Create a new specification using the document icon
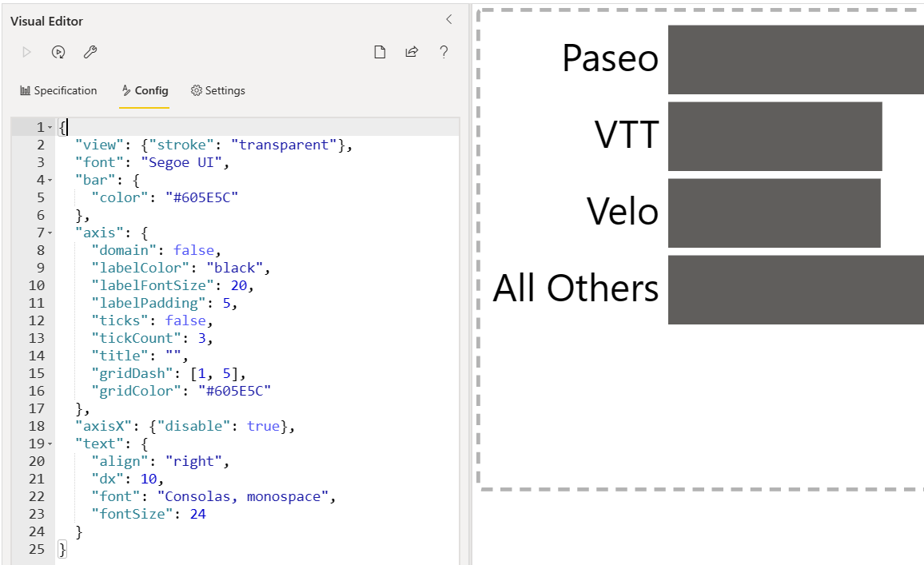The height and width of the screenshot is (565, 924). tap(380, 51)
